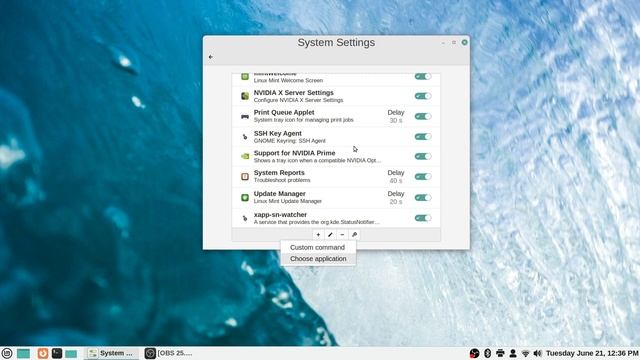Screen dimensions: 640x360
Task: Open the printer tray icon
Action: pyautogui.click(x=500, y=353)
